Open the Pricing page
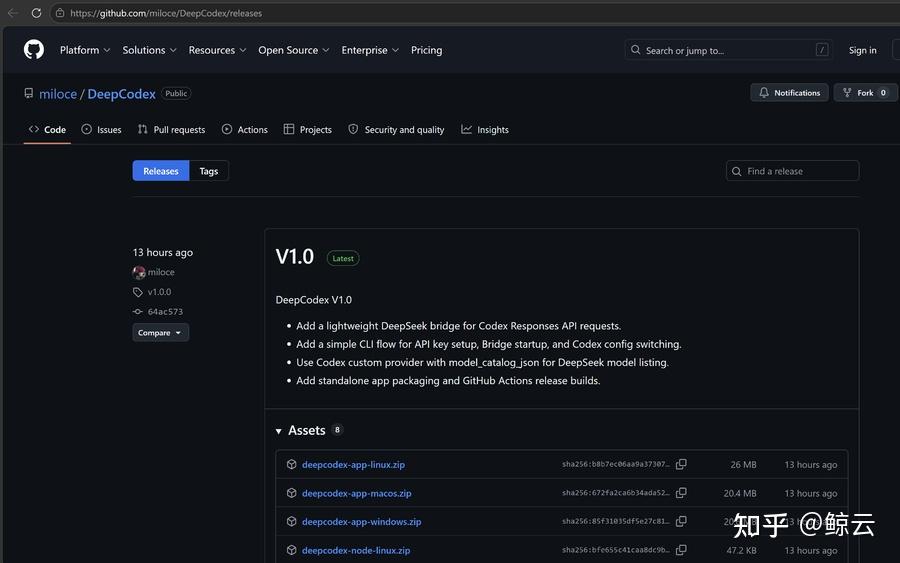Screen dimensions: 900x563 click(426, 50)
